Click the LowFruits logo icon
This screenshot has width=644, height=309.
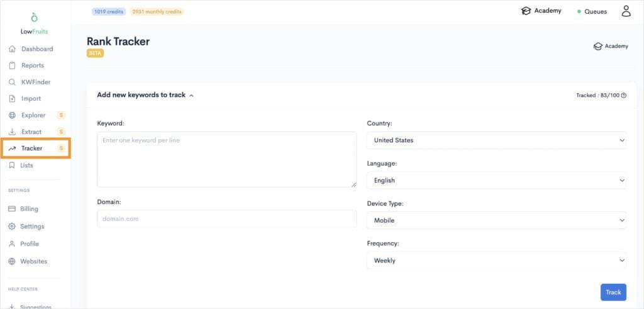pyautogui.click(x=35, y=17)
